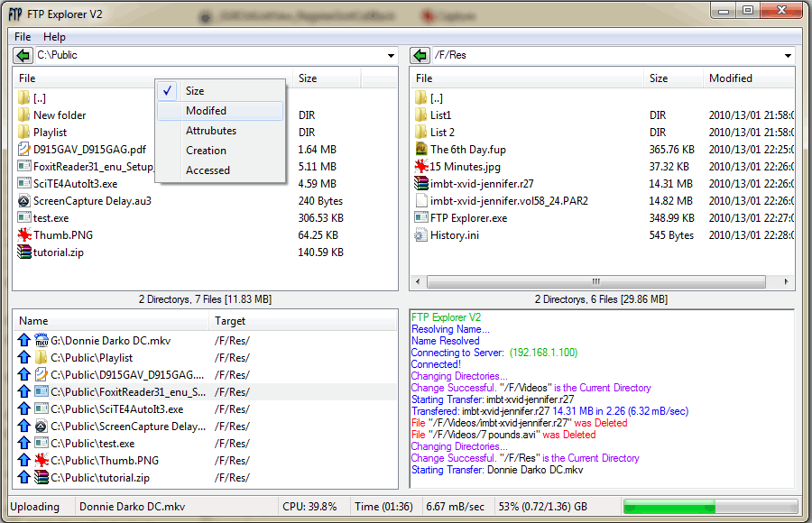The height and width of the screenshot is (523, 812).
Task: Click the remote summary '2 Directorys, 6 Files [29.86 MB]'
Action: [601, 299]
